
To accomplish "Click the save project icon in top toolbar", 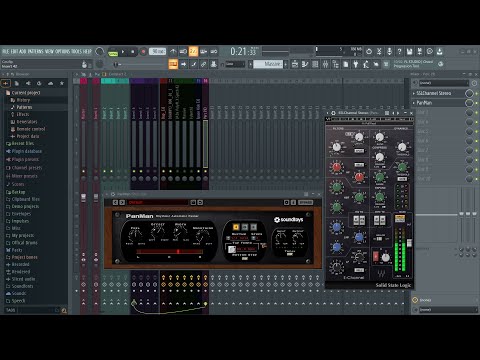I will (x=409, y=51).
